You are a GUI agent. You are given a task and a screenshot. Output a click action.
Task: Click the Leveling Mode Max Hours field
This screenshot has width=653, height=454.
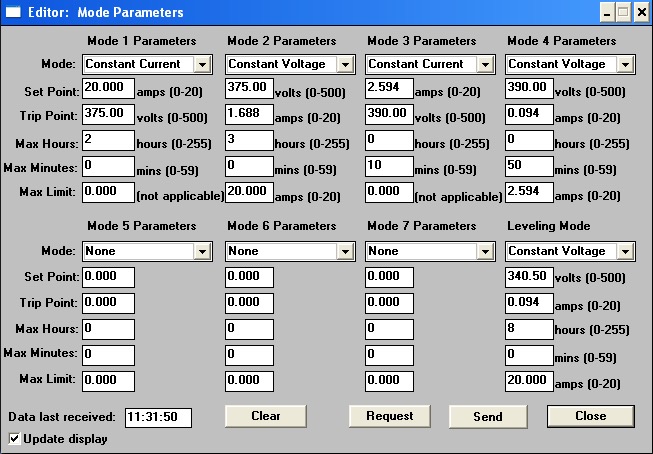(529, 328)
